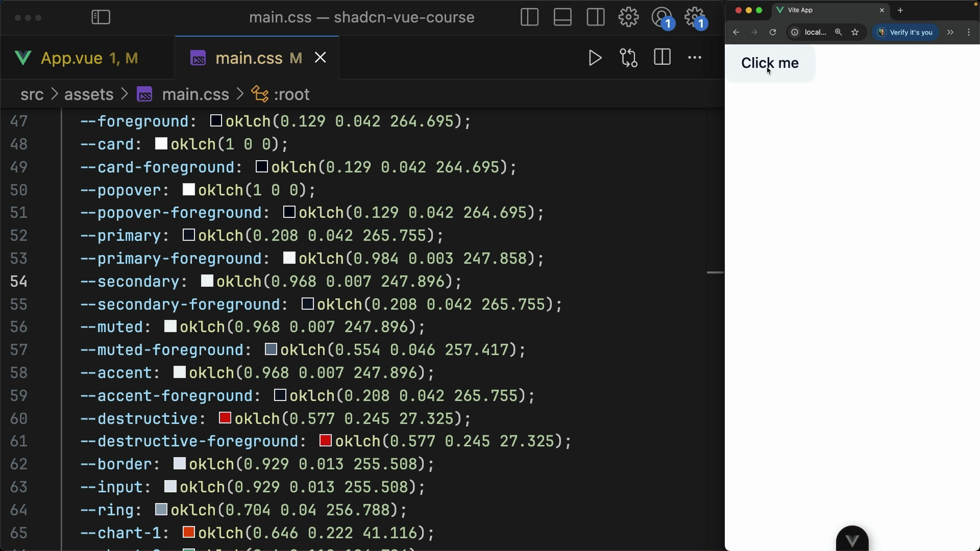Go back in the browser
The image size is (980, 551).
(736, 32)
